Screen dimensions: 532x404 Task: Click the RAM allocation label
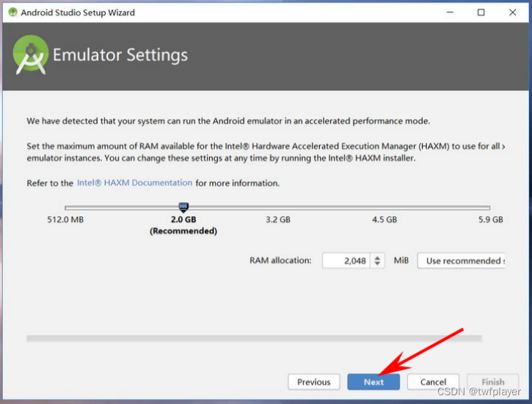[x=280, y=260]
